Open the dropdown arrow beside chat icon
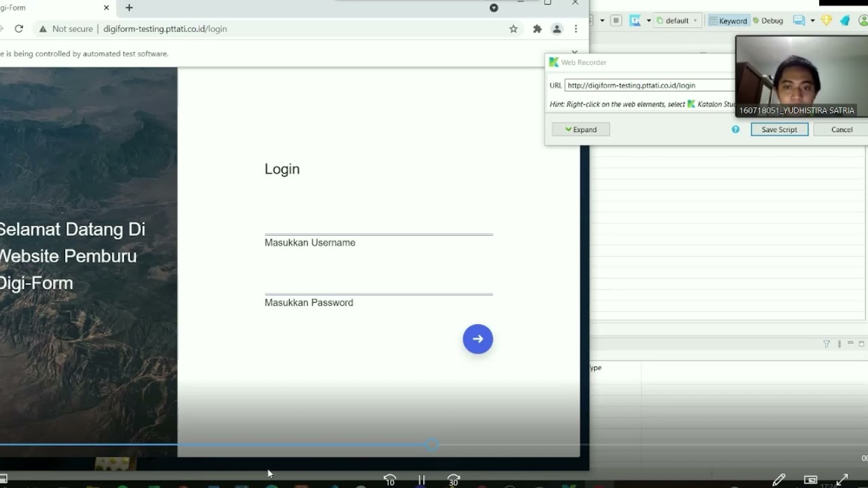This screenshot has width=868, height=488. (812, 20)
